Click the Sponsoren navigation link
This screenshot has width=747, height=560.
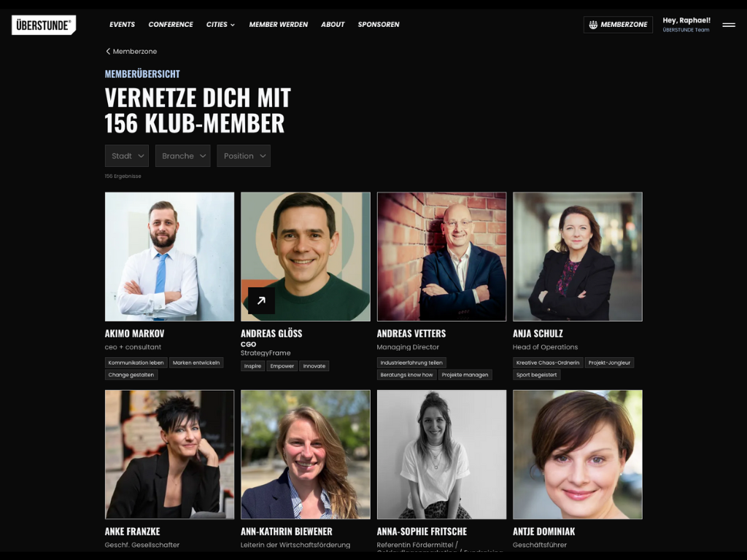[x=379, y=24]
